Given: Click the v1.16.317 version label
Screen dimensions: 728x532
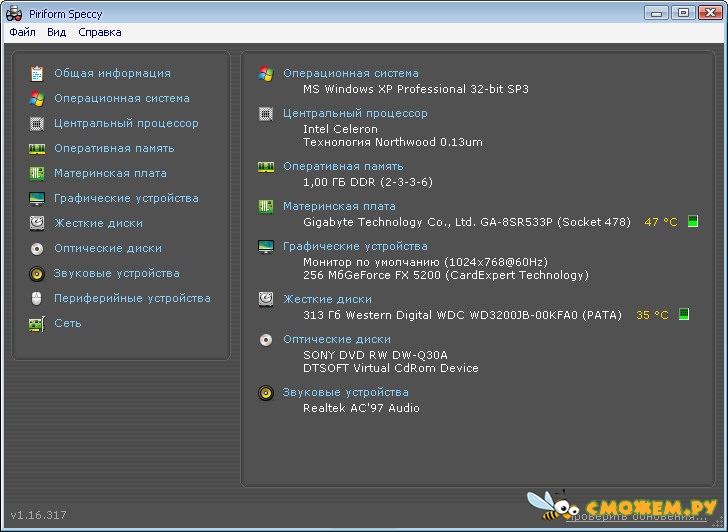Looking at the screenshot, I should (x=39, y=515).
